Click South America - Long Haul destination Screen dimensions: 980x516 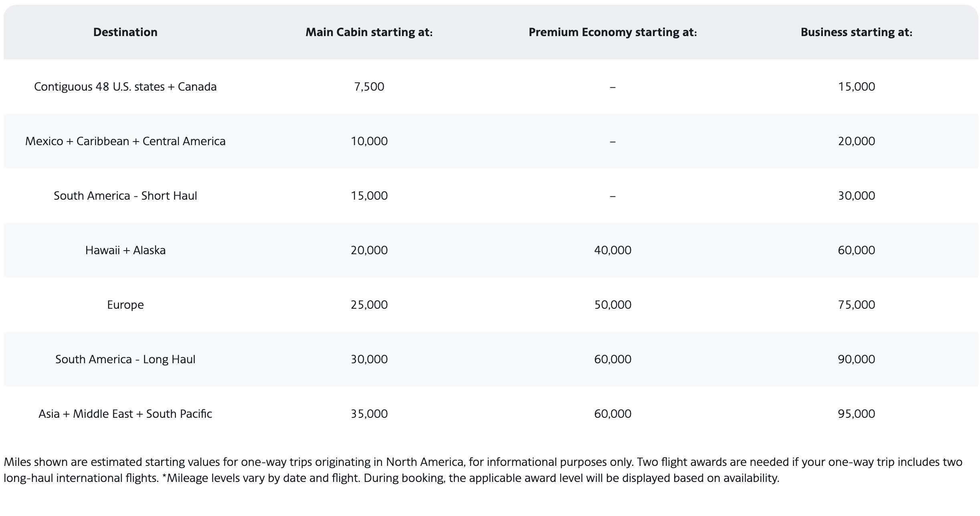125,359
